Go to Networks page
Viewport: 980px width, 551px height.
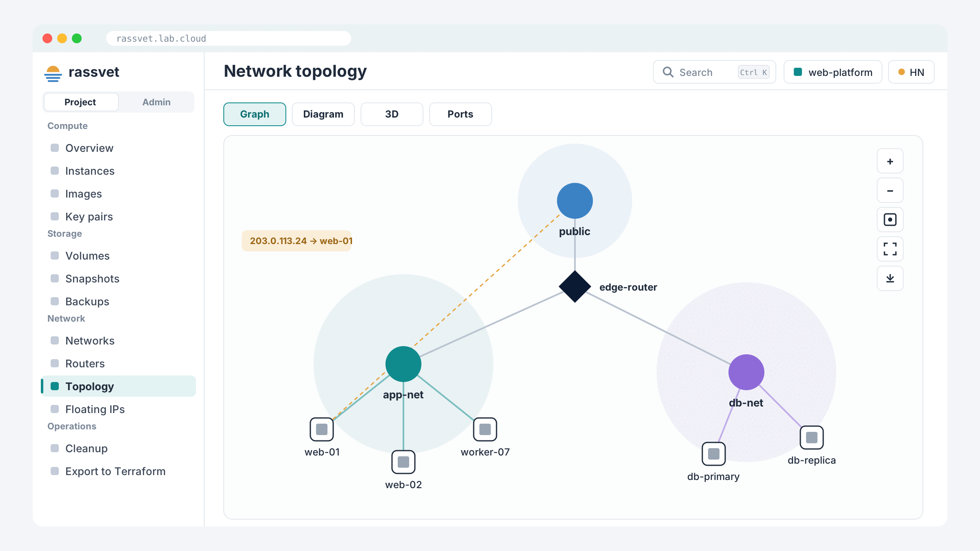coord(118,340)
